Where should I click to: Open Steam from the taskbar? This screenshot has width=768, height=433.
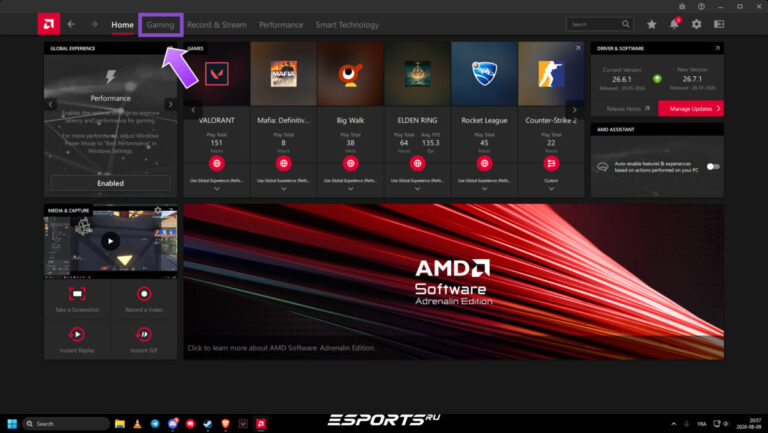point(208,424)
